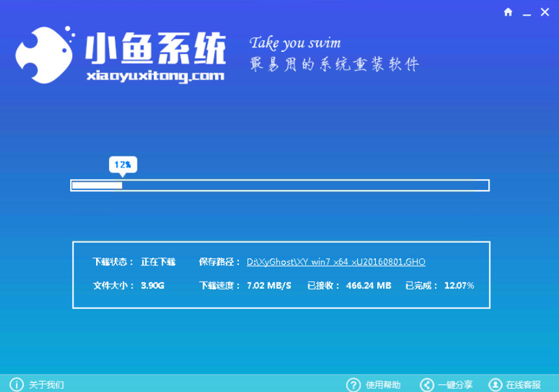Viewport: 559px width, 392px height.
Task: Click the 12% progress tooltip bubble
Action: (123, 165)
